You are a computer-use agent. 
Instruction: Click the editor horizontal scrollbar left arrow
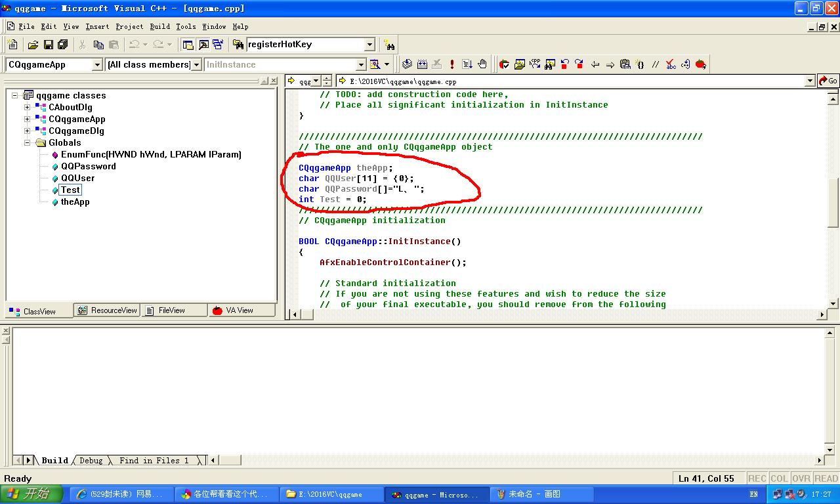pos(294,314)
